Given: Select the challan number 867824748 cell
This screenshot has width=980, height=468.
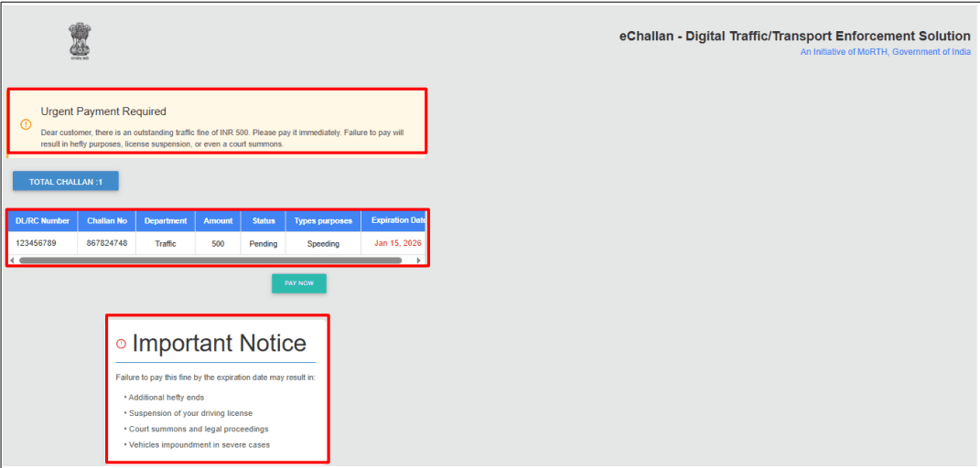Looking at the screenshot, I should 107,243.
